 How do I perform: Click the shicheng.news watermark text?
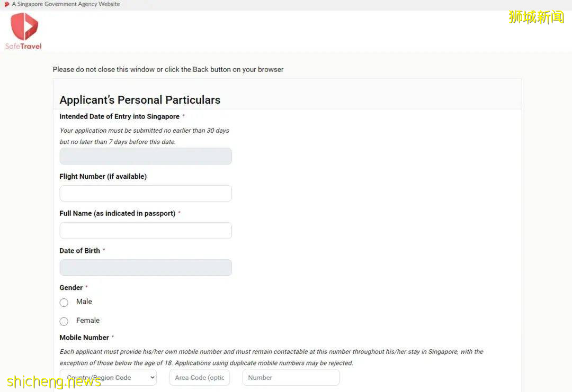click(54, 381)
